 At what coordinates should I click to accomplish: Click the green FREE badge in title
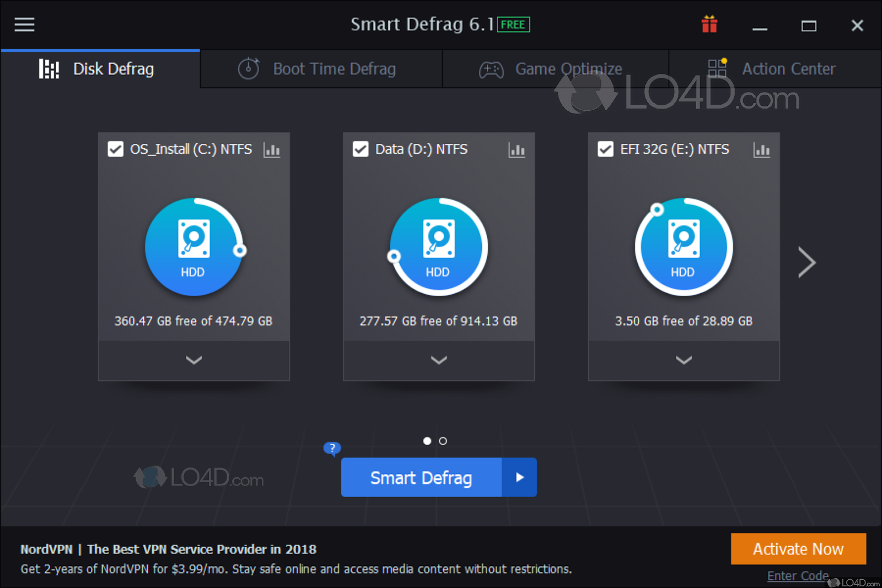point(513,25)
